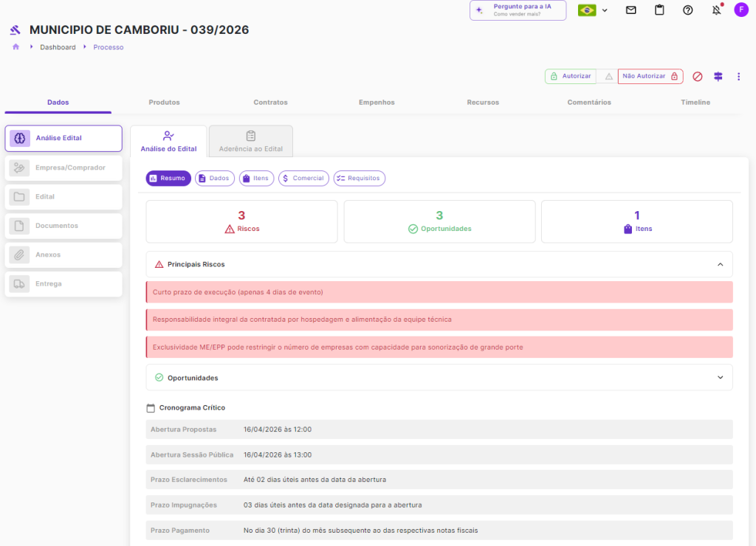Image resolution: width=756 pixels, height=546 pixels.
Task: Click the warning triangle between authorize buttons
Action: click(x=609, y=76)
